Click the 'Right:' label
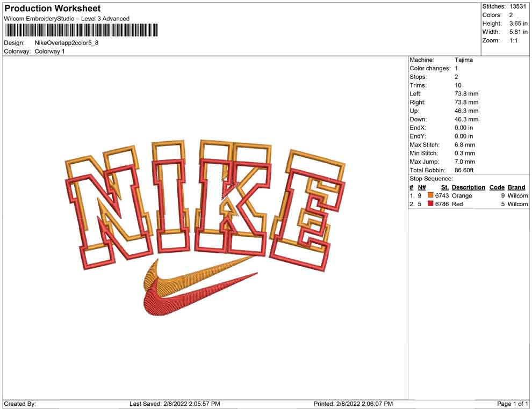Image resolution: width=532 pixels, height=409 pixels. coord(418,103)
